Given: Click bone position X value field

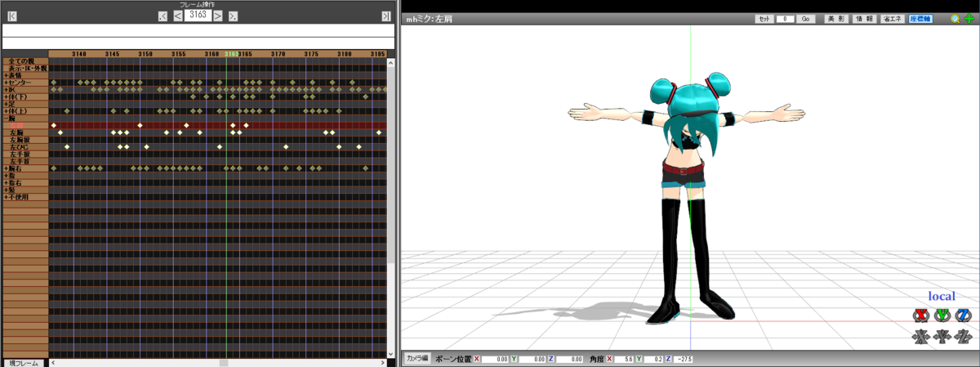Looking at the screenshot, I should (x=496, y=359).
